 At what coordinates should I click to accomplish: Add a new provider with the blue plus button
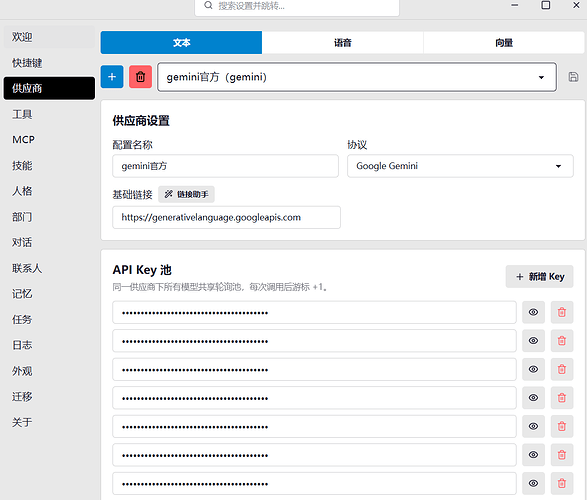pos(112,77)
